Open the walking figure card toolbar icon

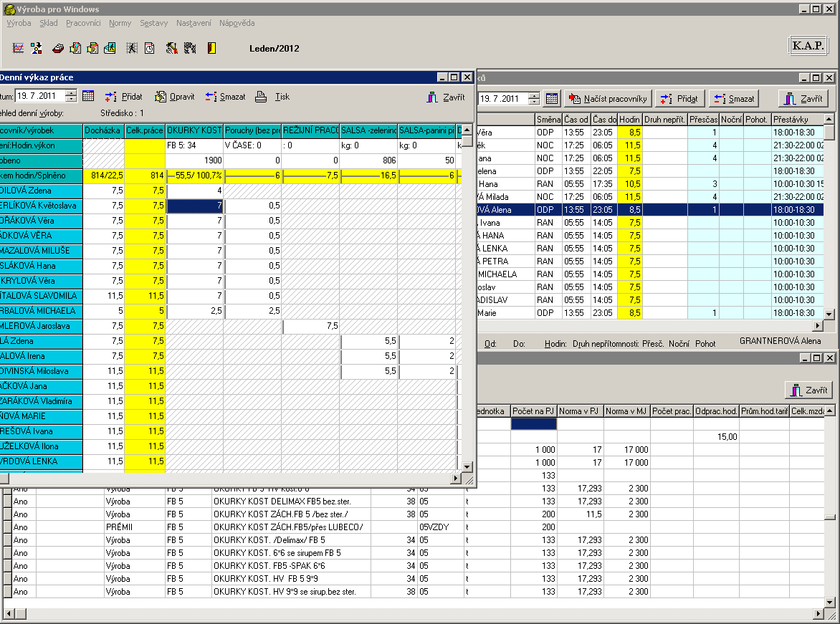tap(110, 48)
